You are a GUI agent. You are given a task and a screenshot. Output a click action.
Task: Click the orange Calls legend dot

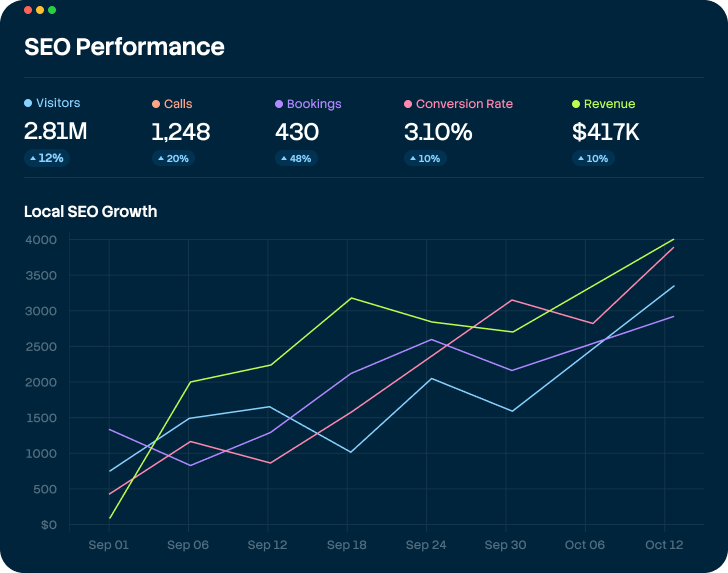(156, 104)
